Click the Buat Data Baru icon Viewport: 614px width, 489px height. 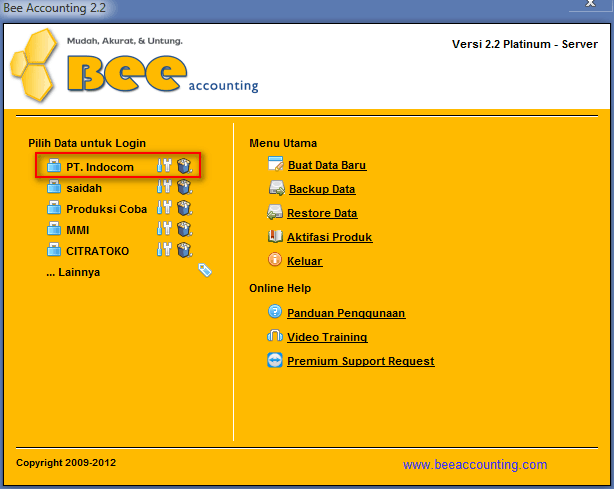click(276, 164)
